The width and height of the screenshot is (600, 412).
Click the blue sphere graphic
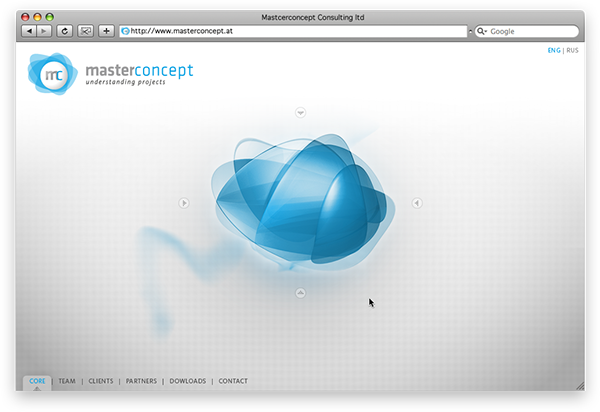[x=303, y=201]
